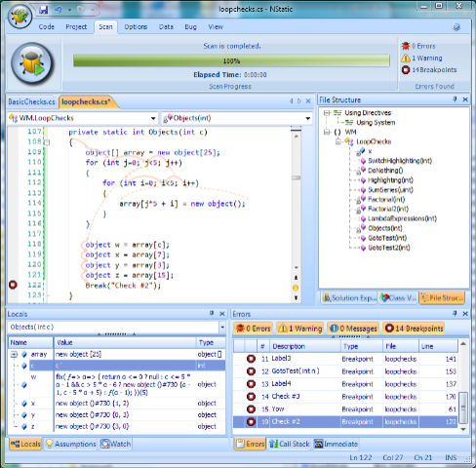Click breakpoint icon in Label3 row
Screen dimensions: 476x468
[x=251, y=359]
